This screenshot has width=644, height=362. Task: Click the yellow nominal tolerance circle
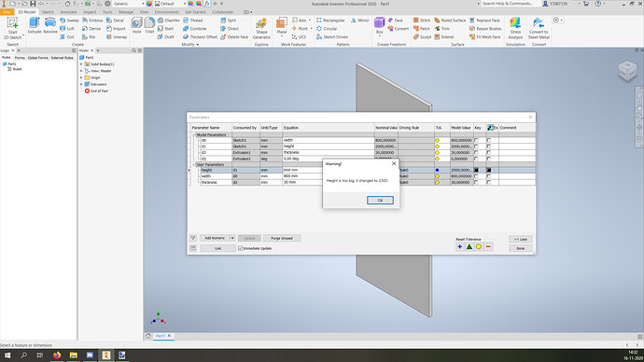tap(479, 246)
